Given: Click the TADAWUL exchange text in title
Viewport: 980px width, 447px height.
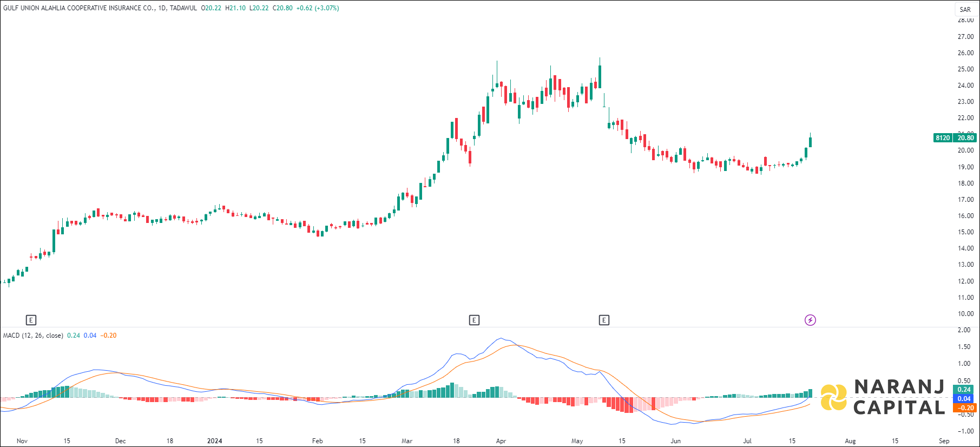Looking at the screenshot, I should 183,8.
